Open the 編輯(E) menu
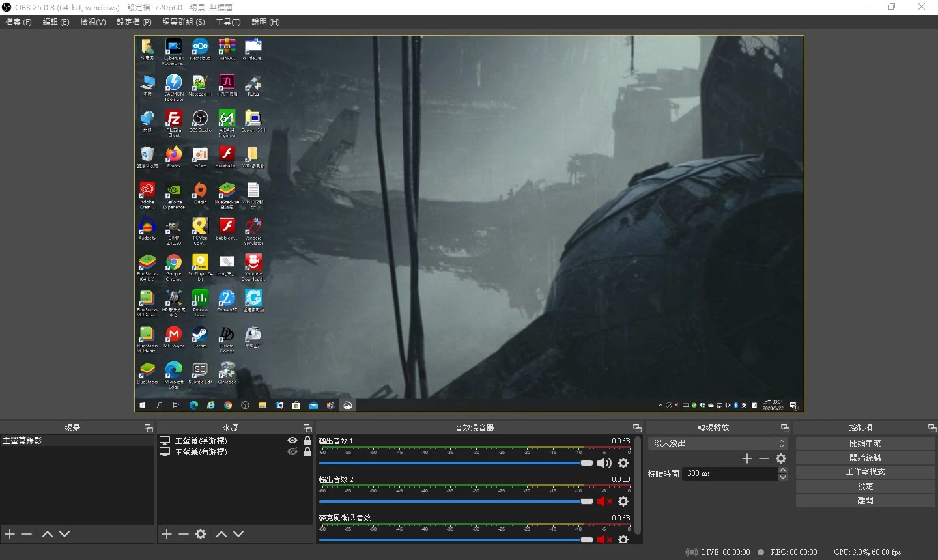Screen dimensions: 938x560 [56, 22]
